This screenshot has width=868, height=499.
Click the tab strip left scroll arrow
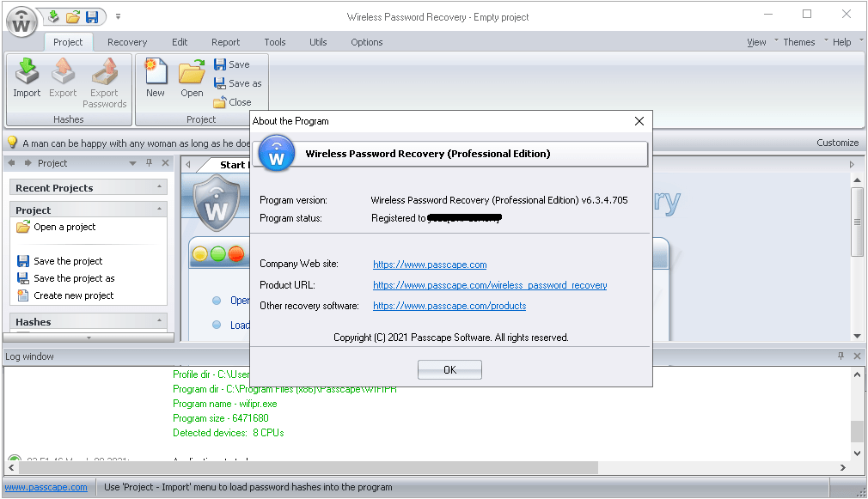pos(188,164)
